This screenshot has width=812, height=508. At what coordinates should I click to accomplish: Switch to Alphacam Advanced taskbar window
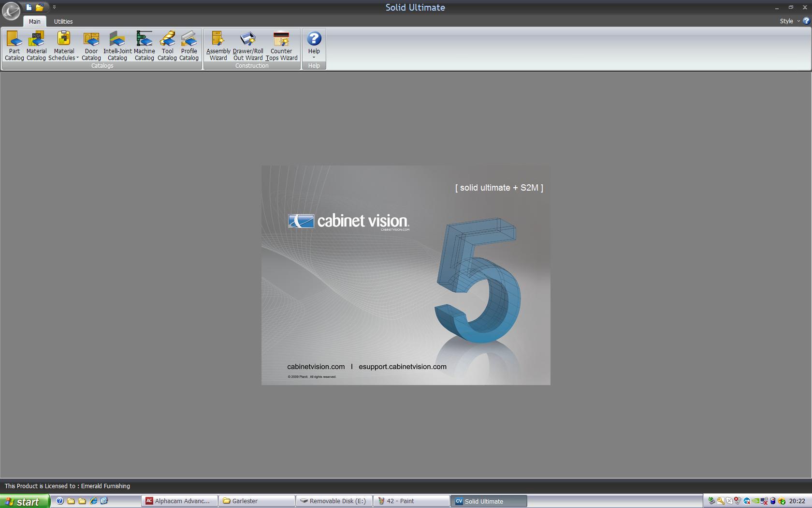click(x=179, y=501)
